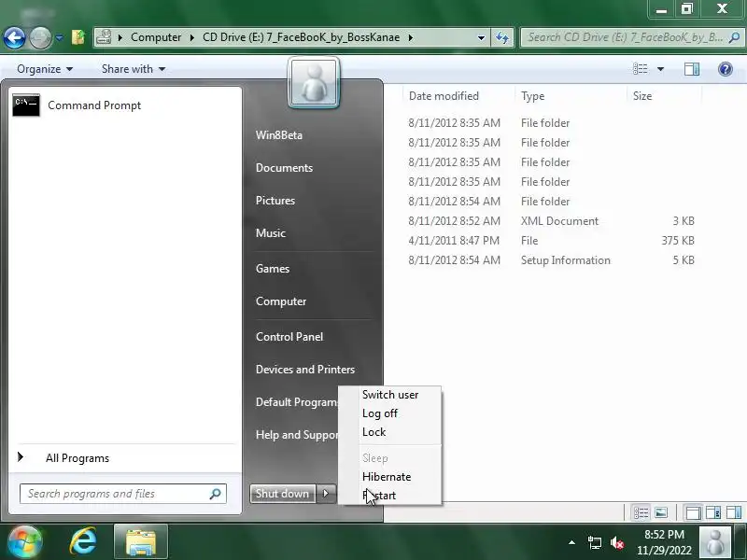Click Windows Explorer taskbar button
The width and height of the screenshot is (747, 560).
tap(141, 542)
